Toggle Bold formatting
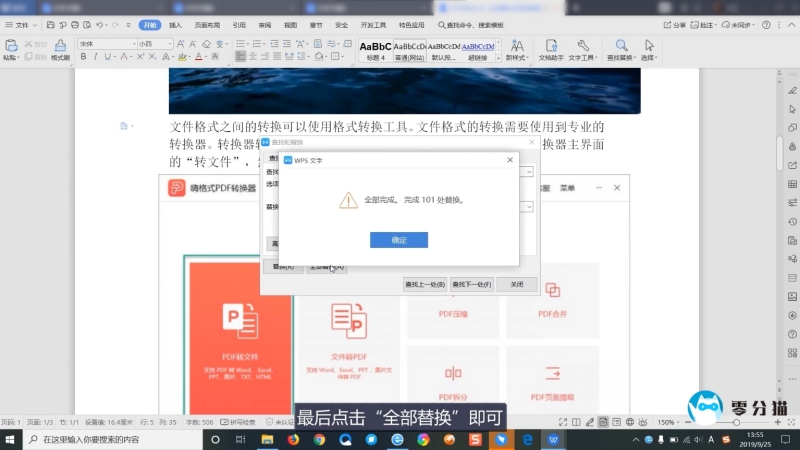800x450 pixels. pos(83,57)
